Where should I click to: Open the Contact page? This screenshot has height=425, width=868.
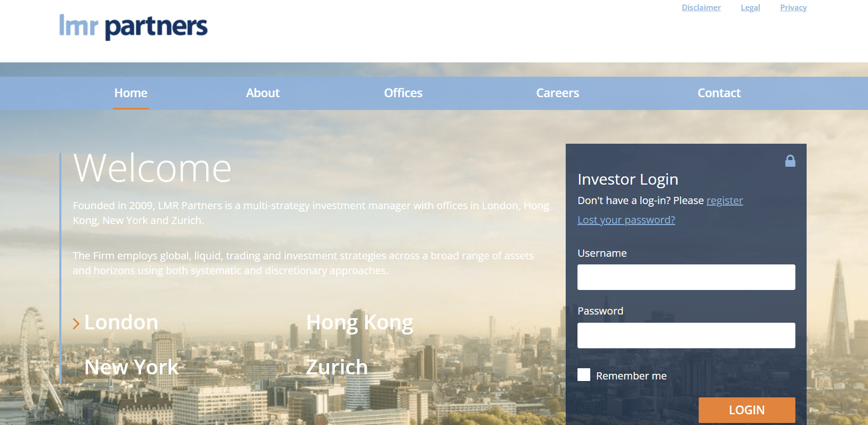[x=719, y=93]
